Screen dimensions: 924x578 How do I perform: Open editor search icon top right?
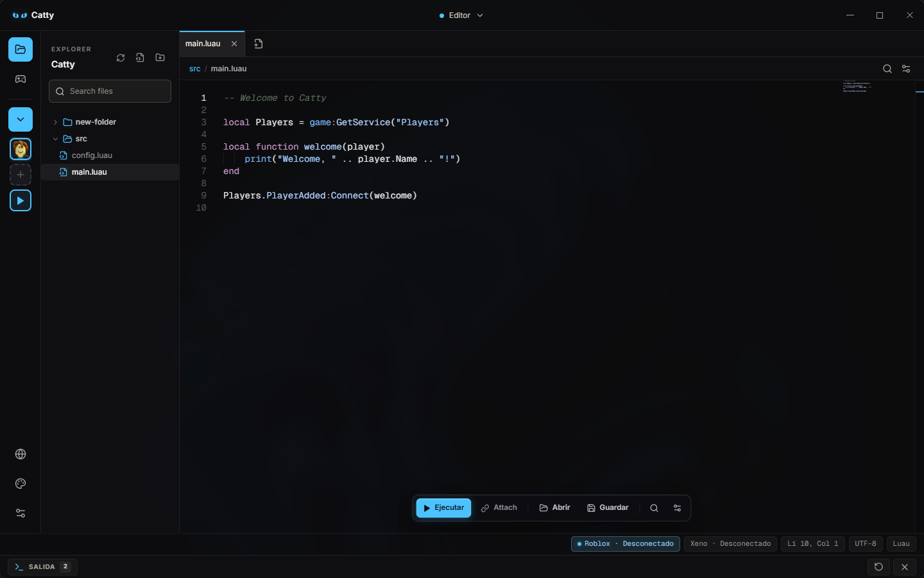coord(887,69)
